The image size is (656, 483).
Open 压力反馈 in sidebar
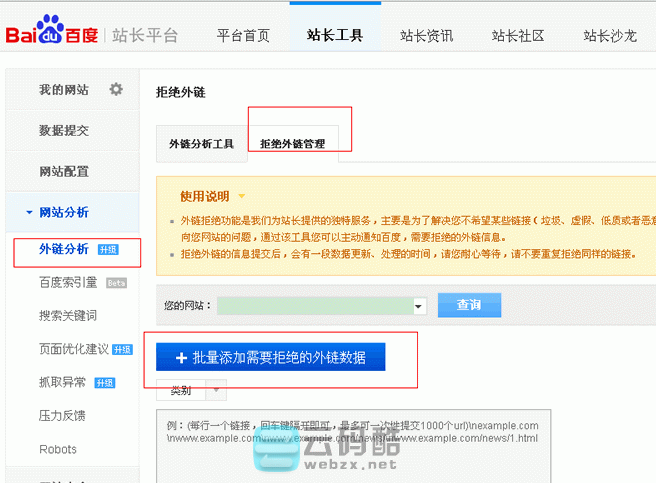click(62, 416)
